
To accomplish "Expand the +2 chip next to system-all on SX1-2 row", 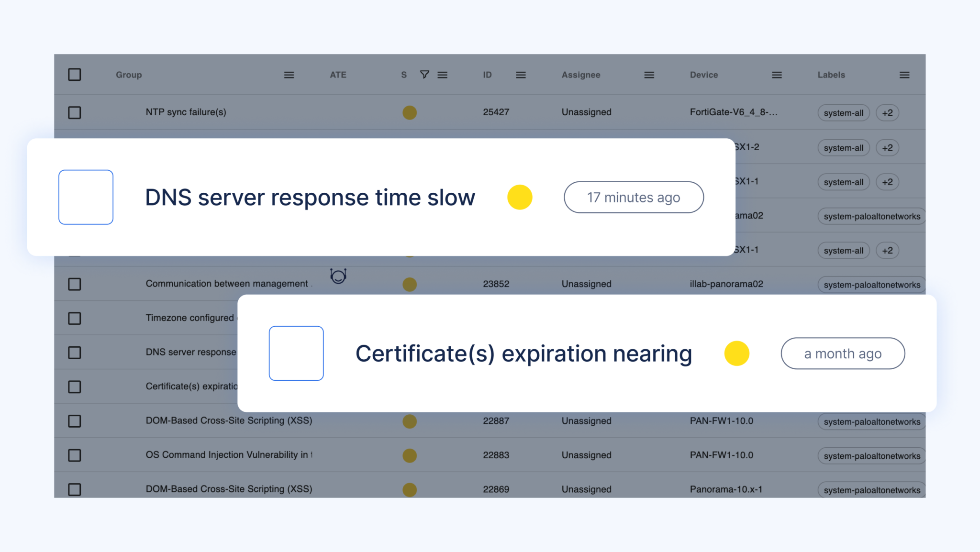I will pos(887,147).
